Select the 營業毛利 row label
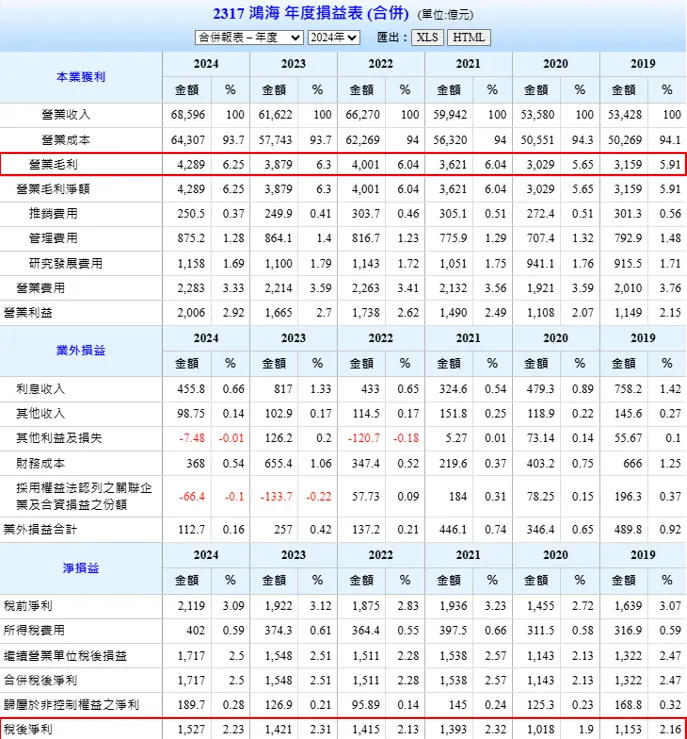 53,164
